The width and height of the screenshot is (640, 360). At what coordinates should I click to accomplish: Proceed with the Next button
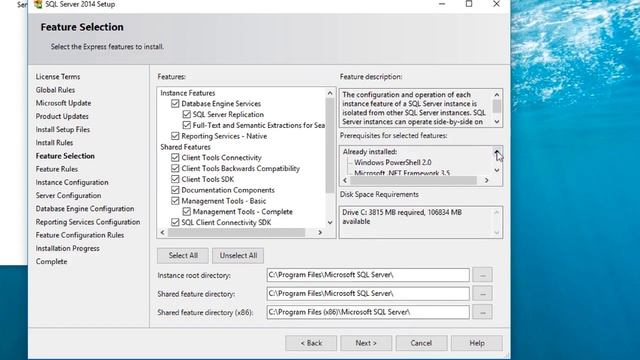pyautogui.click(x=366, y=343)
